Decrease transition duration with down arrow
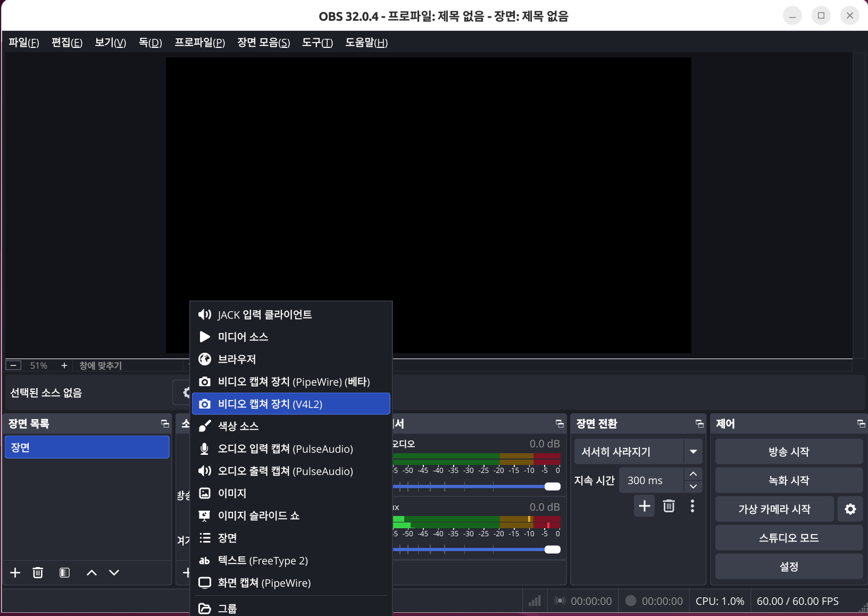The height and width of the screenshot is (616, 868). pos(693,487)
